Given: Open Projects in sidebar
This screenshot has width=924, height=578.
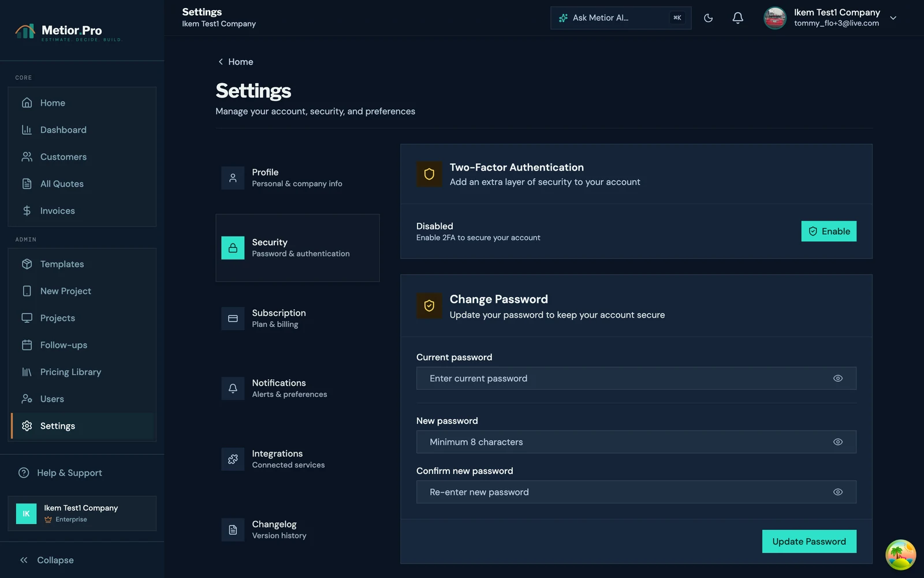Looking at the screenshot, I should click(83, 318).
